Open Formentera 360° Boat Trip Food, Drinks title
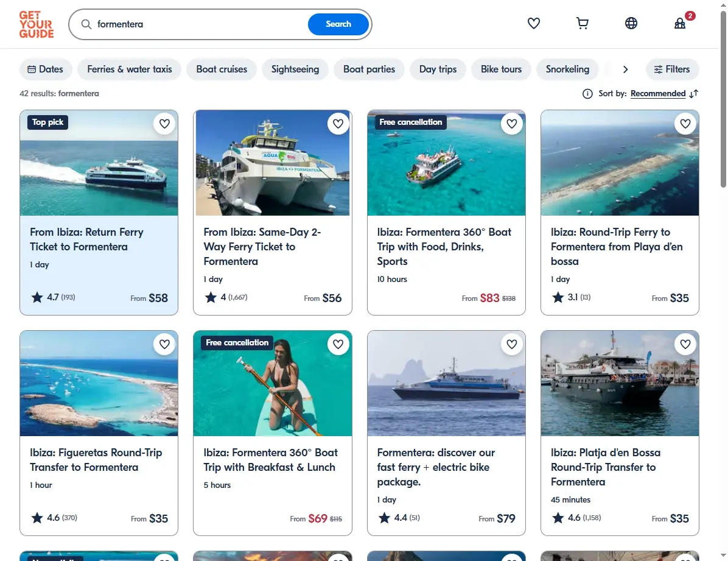The image size is (728, 561). pyautogui.click(x=444, y=246)
